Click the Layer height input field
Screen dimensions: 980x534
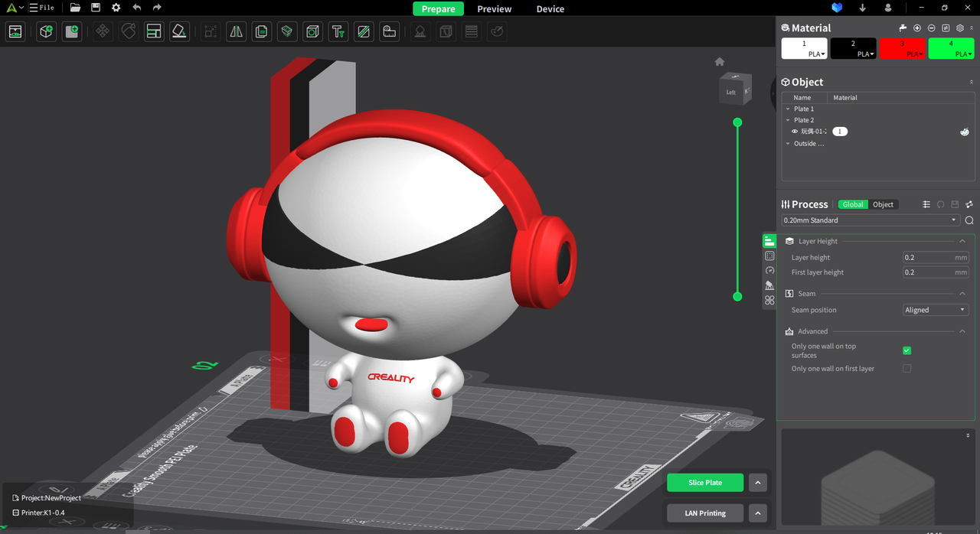(936, 258)
